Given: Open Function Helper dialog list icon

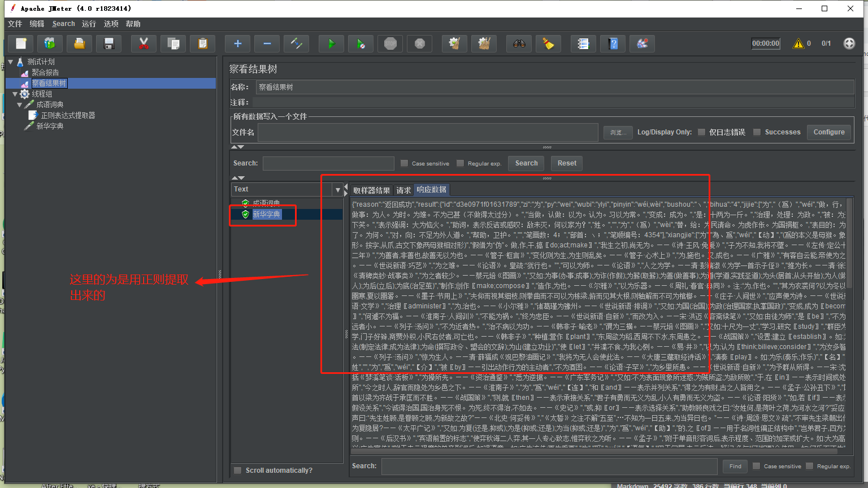Looking at the screenshot, I should pyautogui.click(x=583, y=43).
